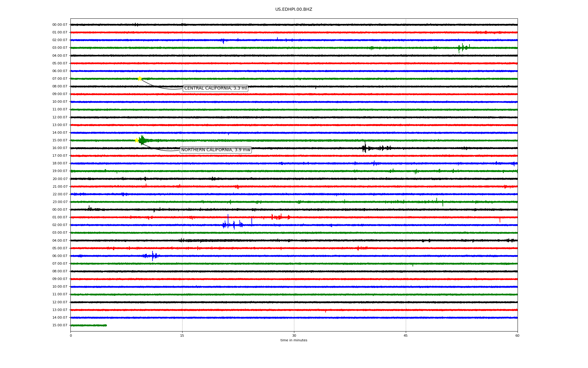Click the final 15:00:07 time label
The width and height of the screenshot is (588, 368).
tap(60, 325)
